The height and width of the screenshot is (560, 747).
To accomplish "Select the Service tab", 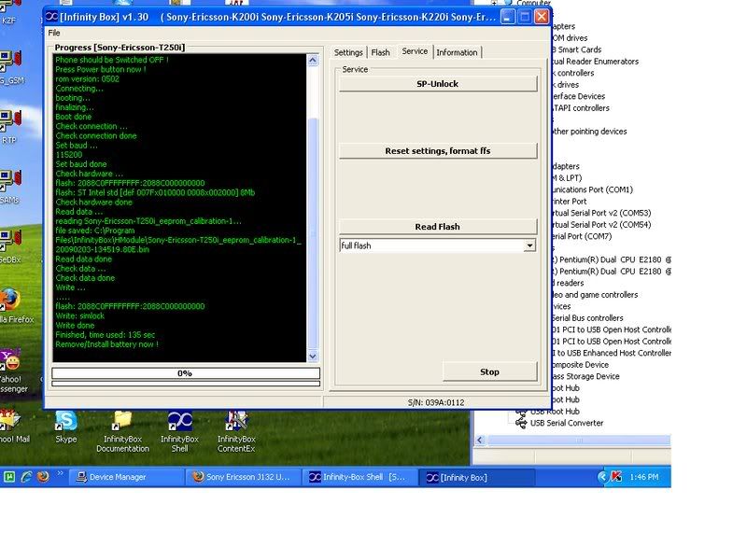I will [415, 51].
